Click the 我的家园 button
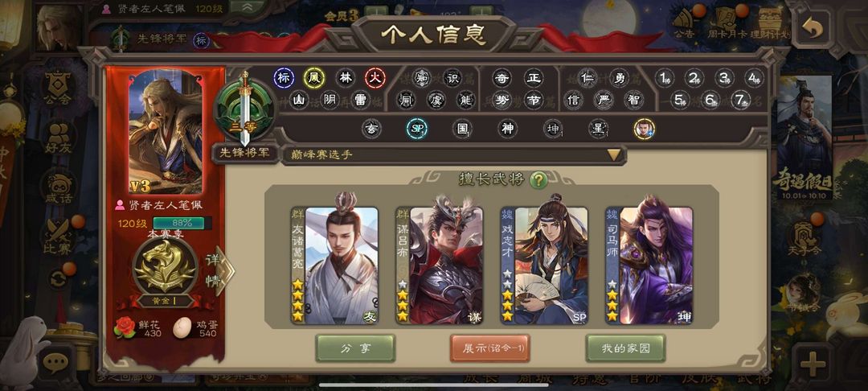868x391 pixels. pyautogui.click(x=625, y=348)
